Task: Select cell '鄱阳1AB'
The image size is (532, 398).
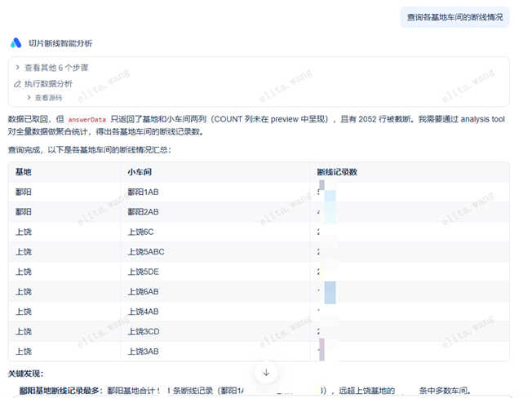Action: [x=143, y=192]
